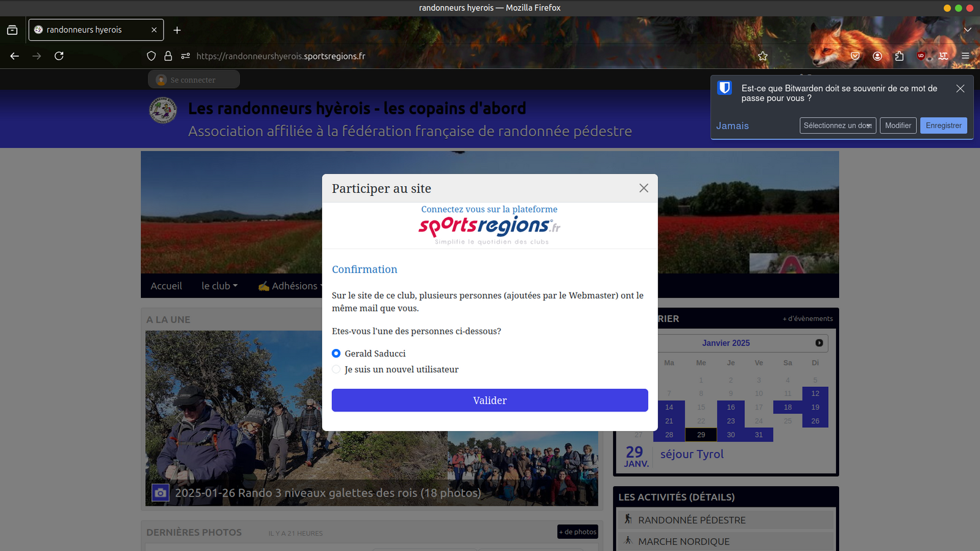Open the Firefox extensions puzzle icon
Image resolution: width=980 pixels, height=551 pixels.
tap(899, 56)
